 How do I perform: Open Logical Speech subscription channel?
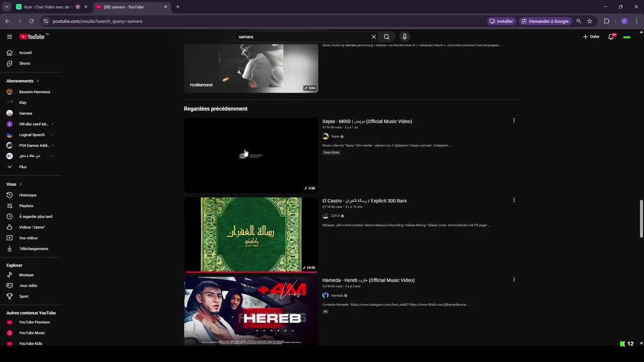[x=31, y=135]
